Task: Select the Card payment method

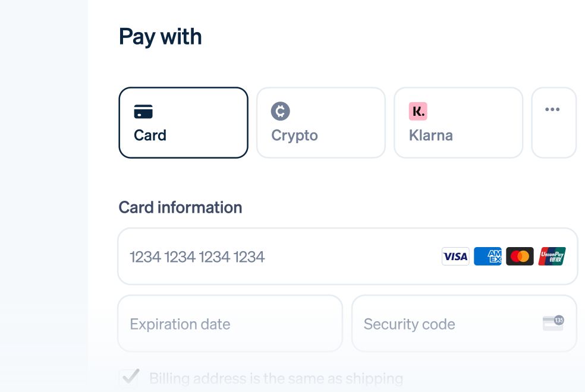Action: [183, 122]
